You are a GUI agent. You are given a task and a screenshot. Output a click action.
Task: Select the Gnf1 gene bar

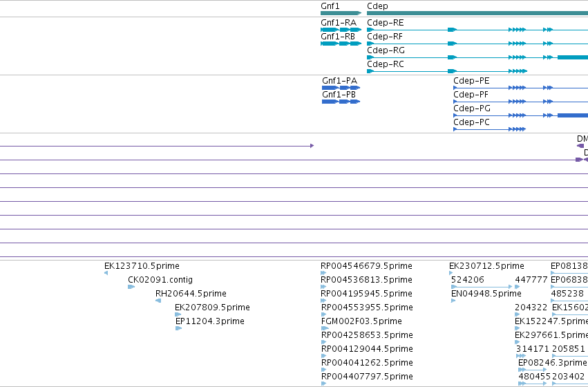coord(341,13)
